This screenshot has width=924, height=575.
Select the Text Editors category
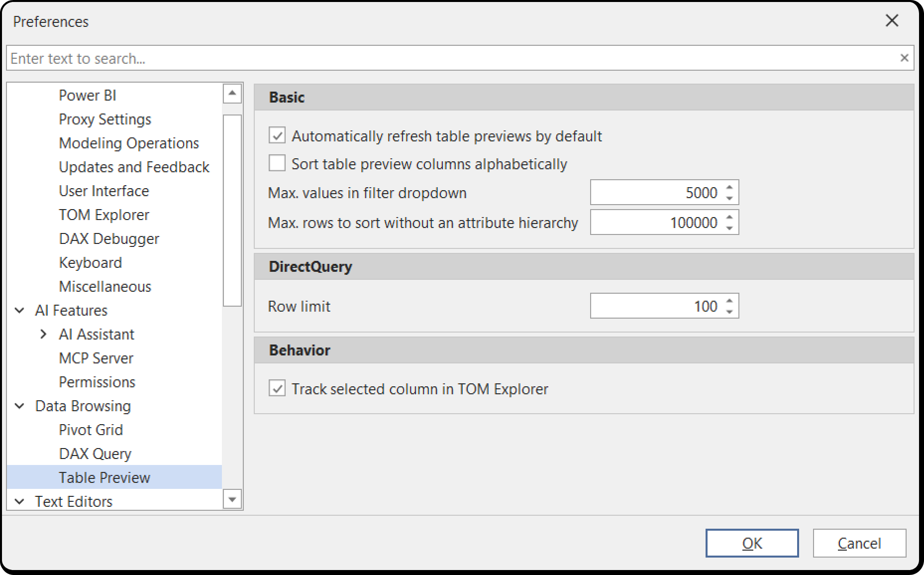(x=74, y=501)
